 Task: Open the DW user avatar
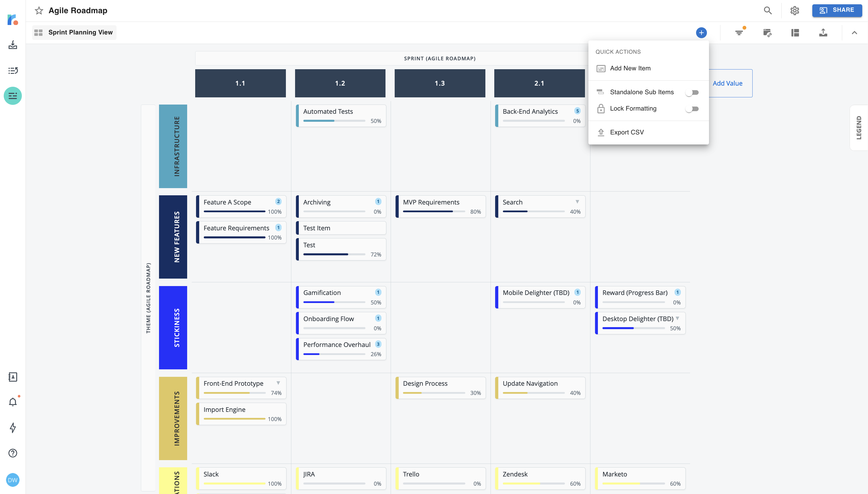(13, 480)
